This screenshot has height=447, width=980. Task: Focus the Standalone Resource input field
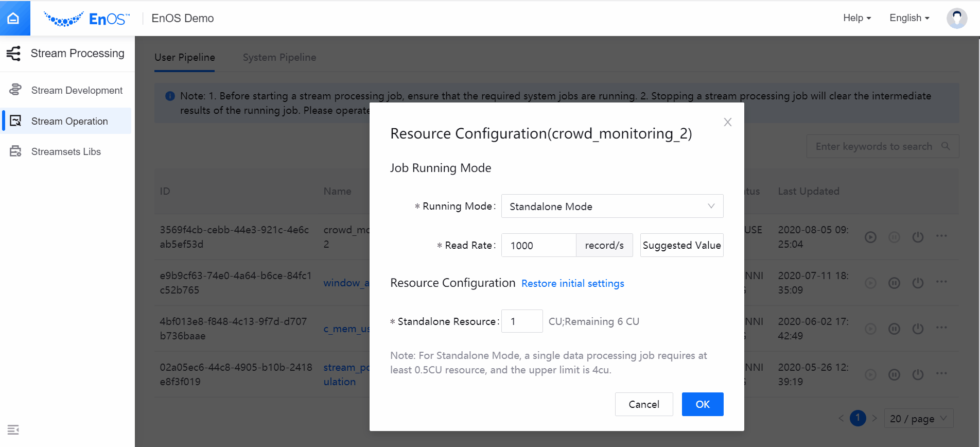click(521, 321)
